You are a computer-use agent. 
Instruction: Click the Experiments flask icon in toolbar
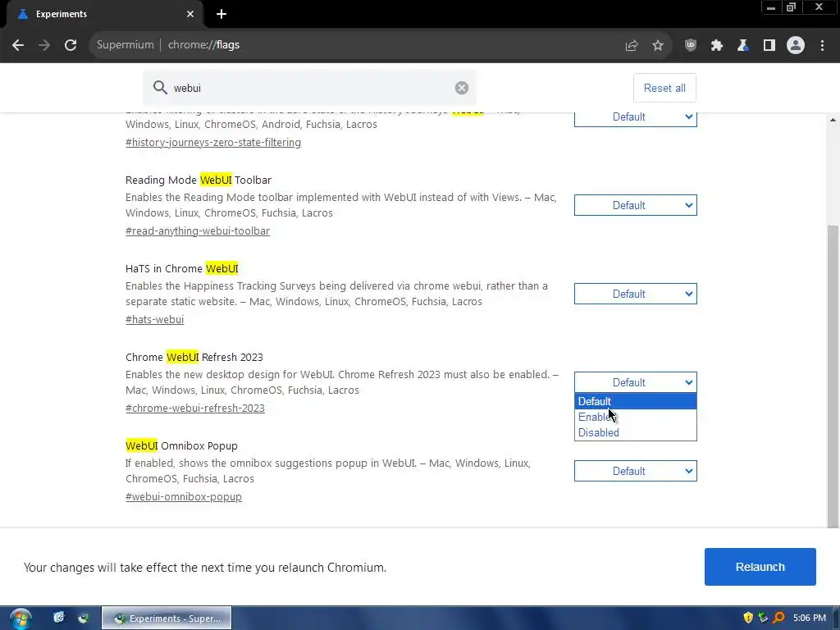point(743,46)
